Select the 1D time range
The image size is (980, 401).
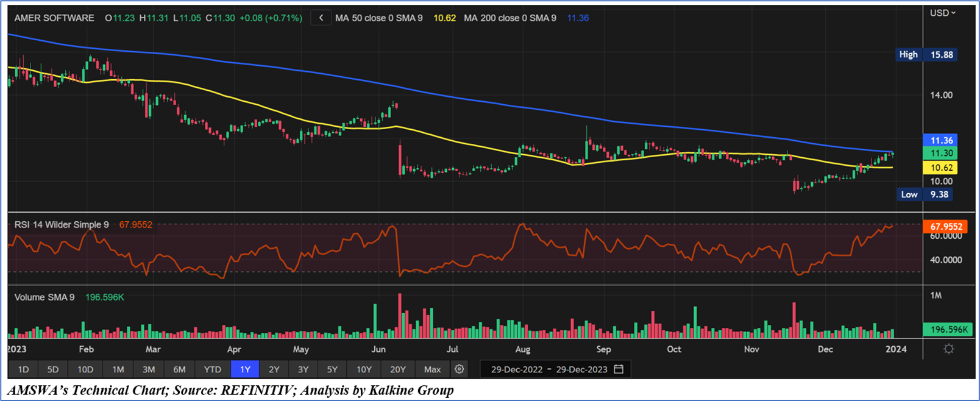[23, 369]
